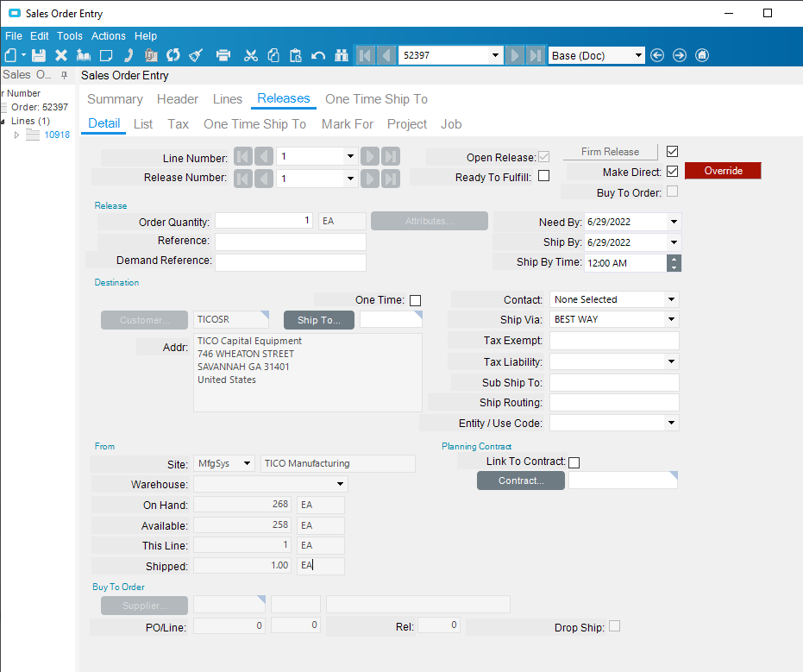Click the Contract... button

click(521, 480)
